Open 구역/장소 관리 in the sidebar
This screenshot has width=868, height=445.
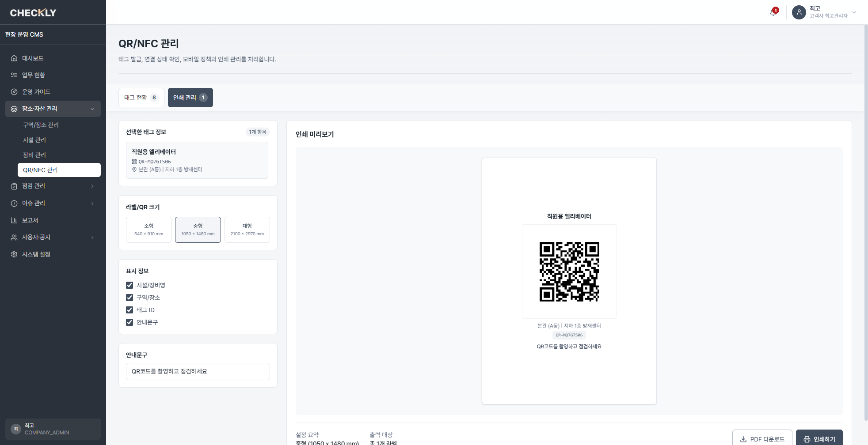point(59,125)
